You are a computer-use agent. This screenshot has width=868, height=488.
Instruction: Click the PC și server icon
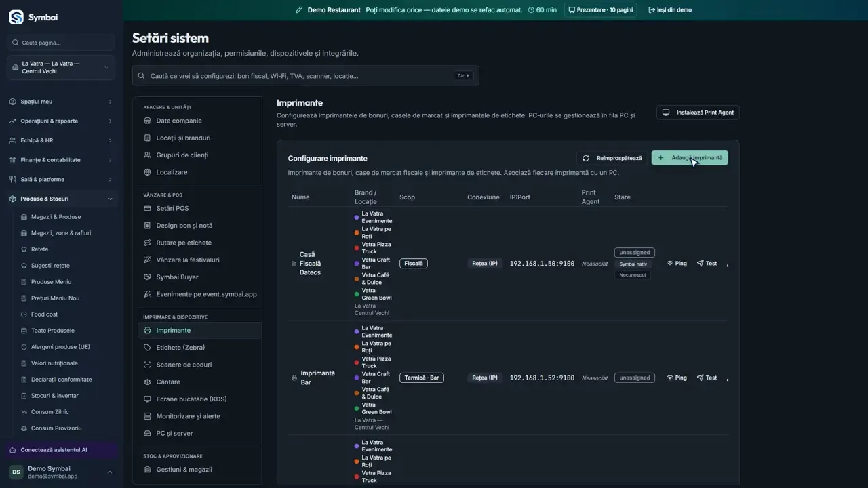tap(147, 433)
